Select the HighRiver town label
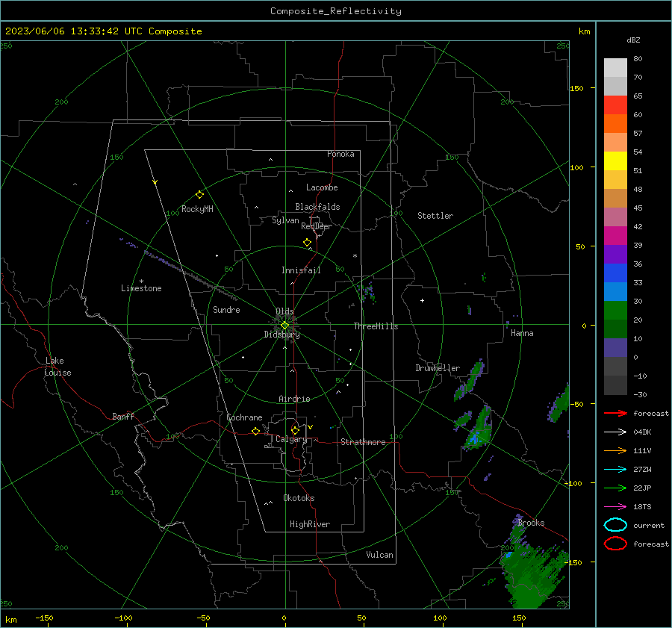672x628 pixels. click(x=310, y=524)
